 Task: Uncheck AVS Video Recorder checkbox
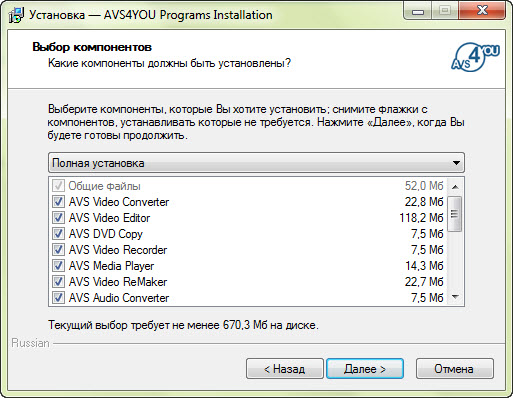pos(58,250)
